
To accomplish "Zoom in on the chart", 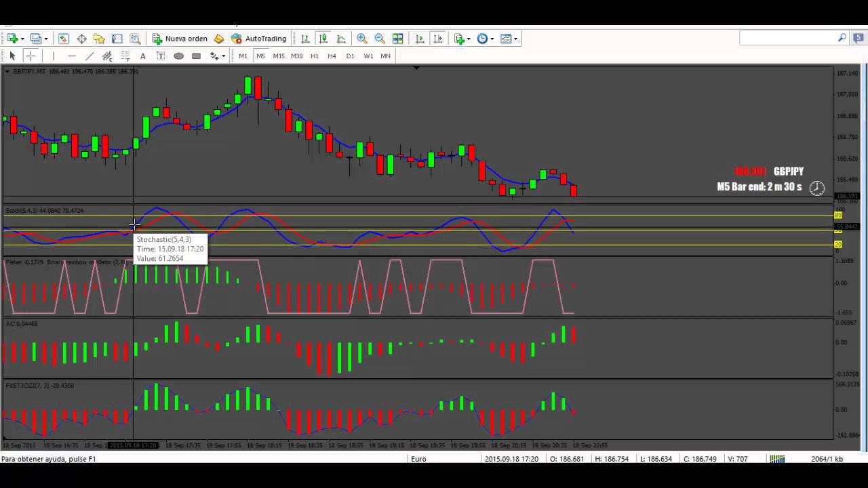I will click(x=362, y=39).
